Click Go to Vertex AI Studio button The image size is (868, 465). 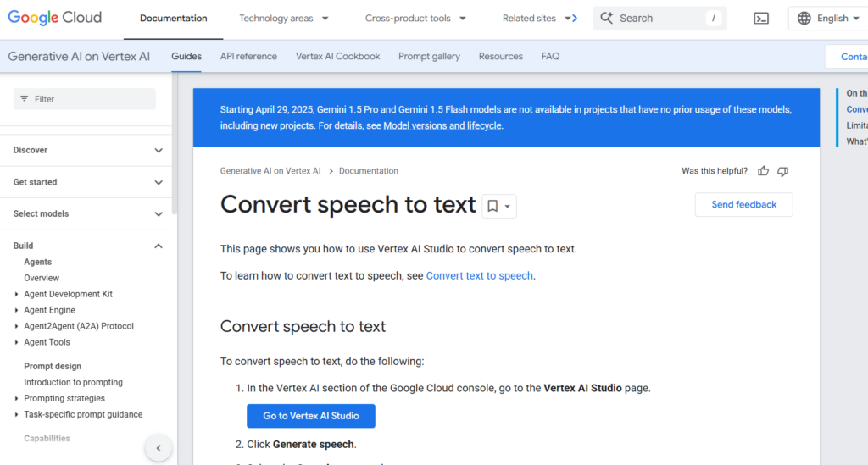(x=310, y=416)
